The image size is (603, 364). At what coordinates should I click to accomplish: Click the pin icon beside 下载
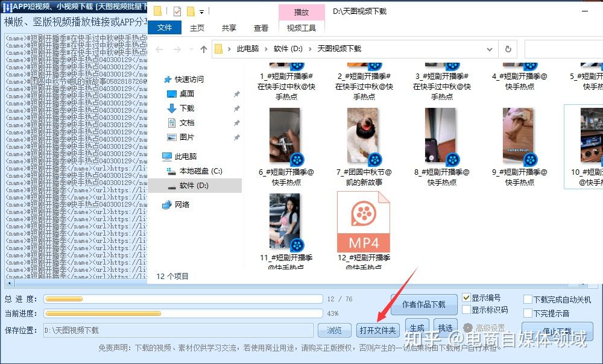[x=237, y=108]
